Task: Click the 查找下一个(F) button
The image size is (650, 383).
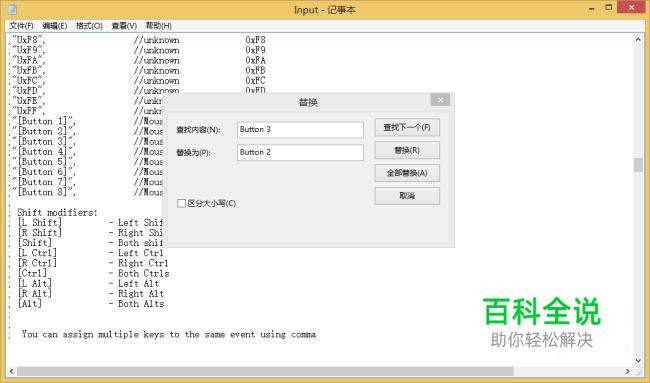Action: coord(407,127)
